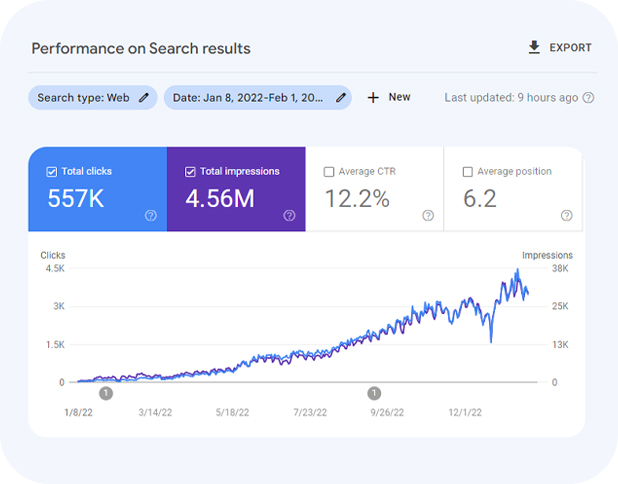This screenshot has height=484, width=618.
Task: Click the 557K total clicks value
Action: [76, 199]
